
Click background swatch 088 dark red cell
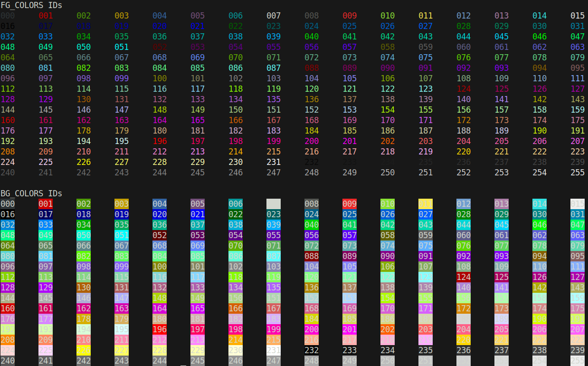(x=312, y=256)
